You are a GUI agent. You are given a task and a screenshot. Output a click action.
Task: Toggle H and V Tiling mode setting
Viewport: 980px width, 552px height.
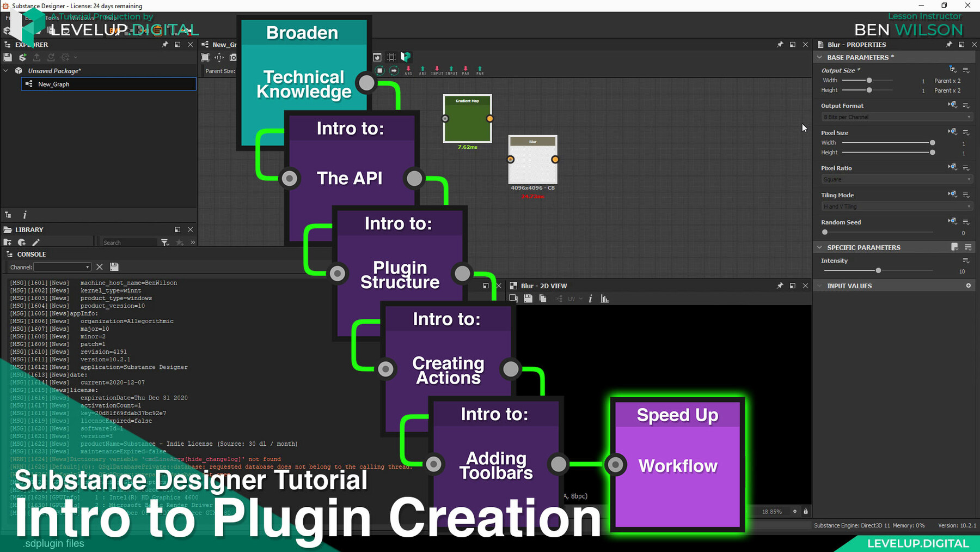(896, 206)
